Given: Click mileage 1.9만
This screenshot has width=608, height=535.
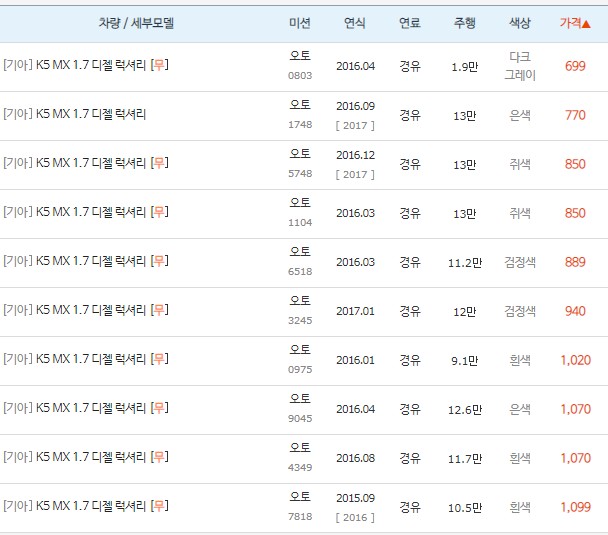Looking at the screenshot, I should click(x=465, y=67).
